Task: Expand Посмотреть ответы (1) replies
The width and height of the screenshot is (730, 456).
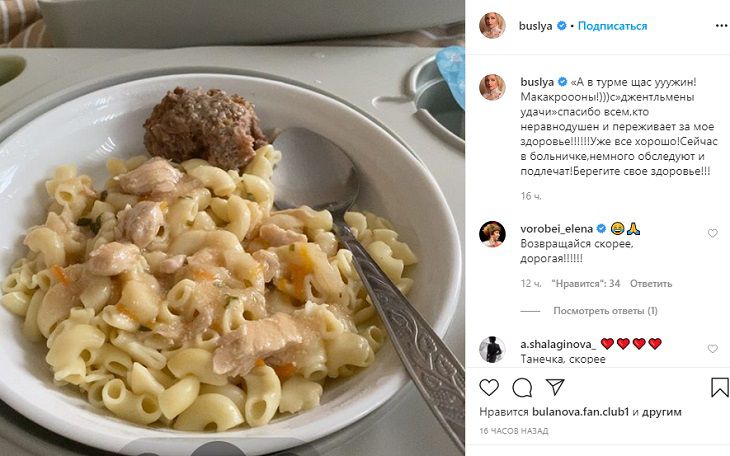Action: click(x=605, y=311)
